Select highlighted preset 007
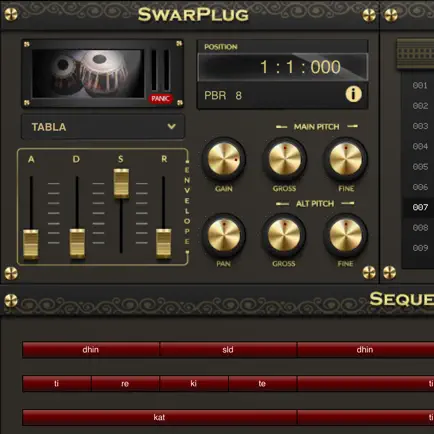Image resolution: width=434 pixels, height=434 pixels. tap(420, 207)
